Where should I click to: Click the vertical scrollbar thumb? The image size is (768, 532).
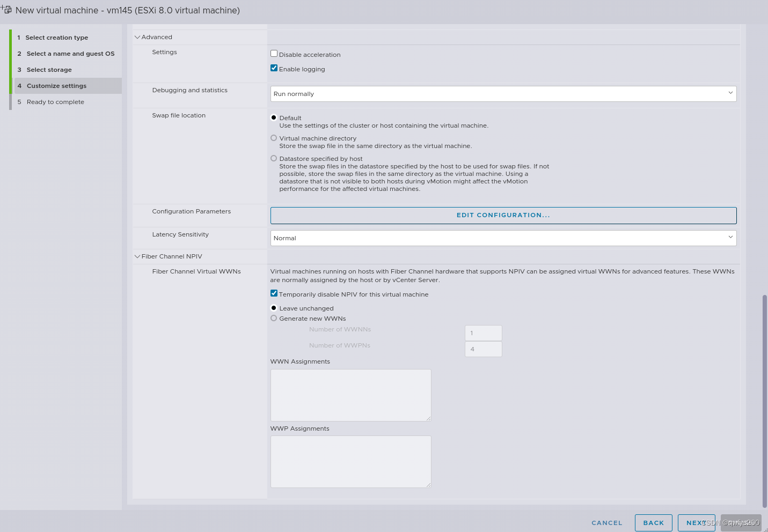point(765,401)
